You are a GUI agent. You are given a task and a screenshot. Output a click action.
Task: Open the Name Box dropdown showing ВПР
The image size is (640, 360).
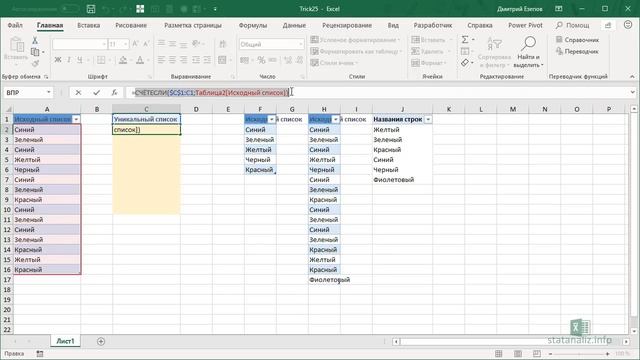(x=49, y=93)
